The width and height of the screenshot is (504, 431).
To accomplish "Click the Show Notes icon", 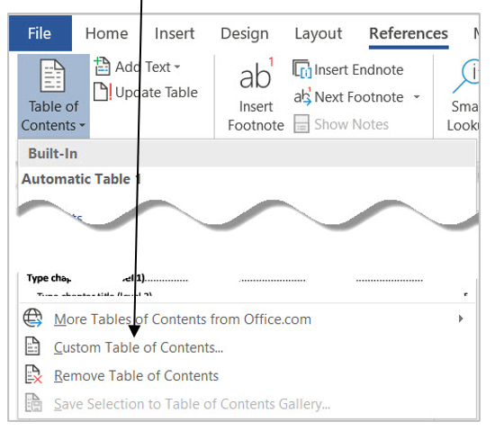I will [301, 124].
